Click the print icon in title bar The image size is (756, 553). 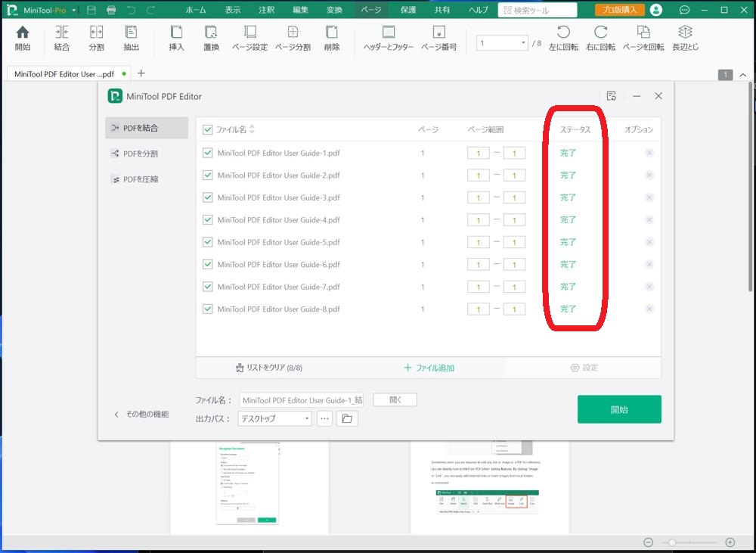[x=111, y=10]
